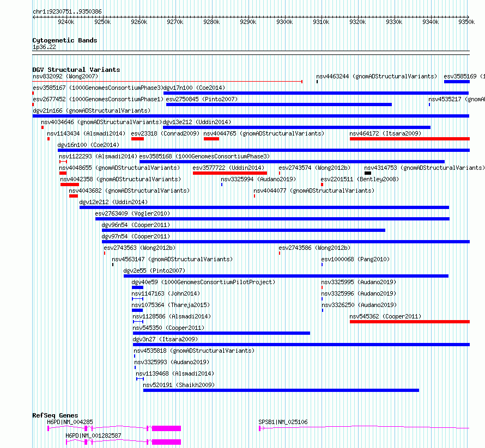The width and height of the screenshot is (485, 448).
Task: Click esv2201511 (Bentley2008) label
Action: pos(360,179)
